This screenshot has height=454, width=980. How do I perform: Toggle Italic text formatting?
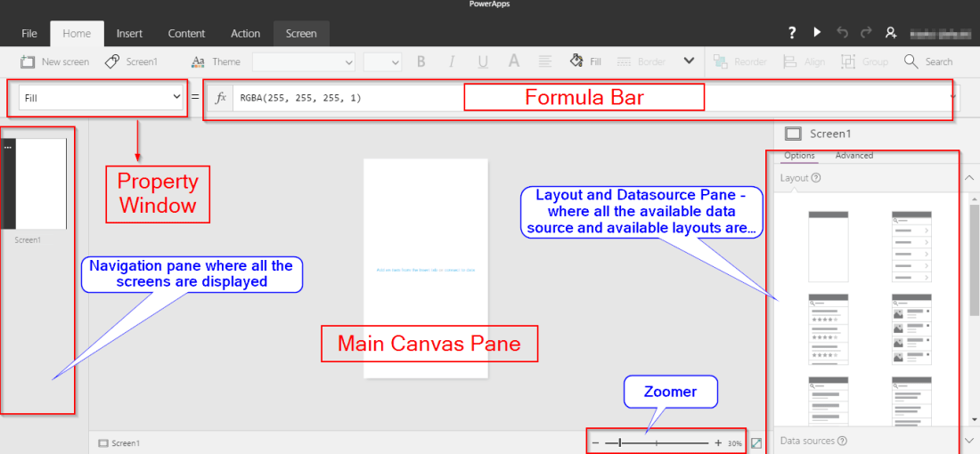[452, 61]
